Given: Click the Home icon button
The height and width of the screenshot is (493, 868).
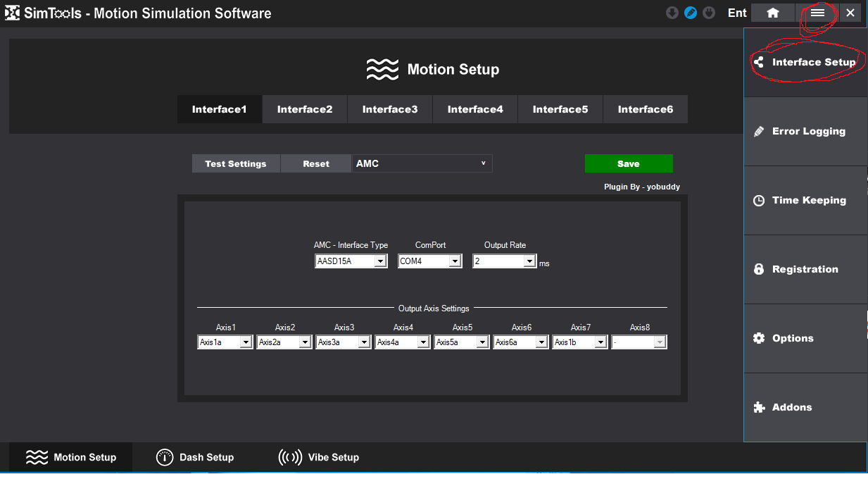Looking at the screenshot, I should [772, 13].
